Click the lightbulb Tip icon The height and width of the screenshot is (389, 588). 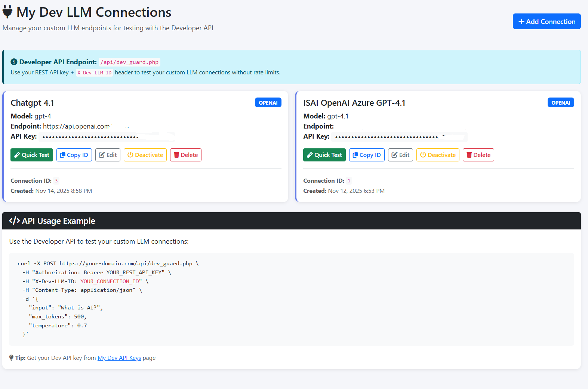(x=11, y=358)
